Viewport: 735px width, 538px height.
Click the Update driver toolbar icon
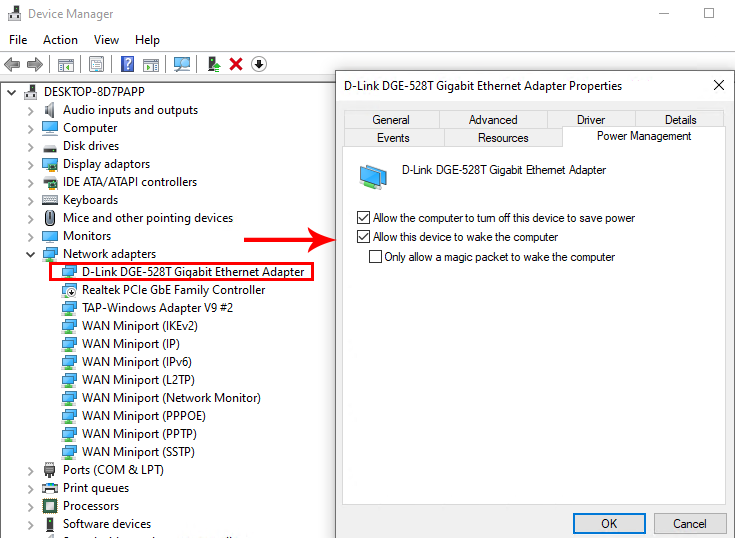[214, 64]
